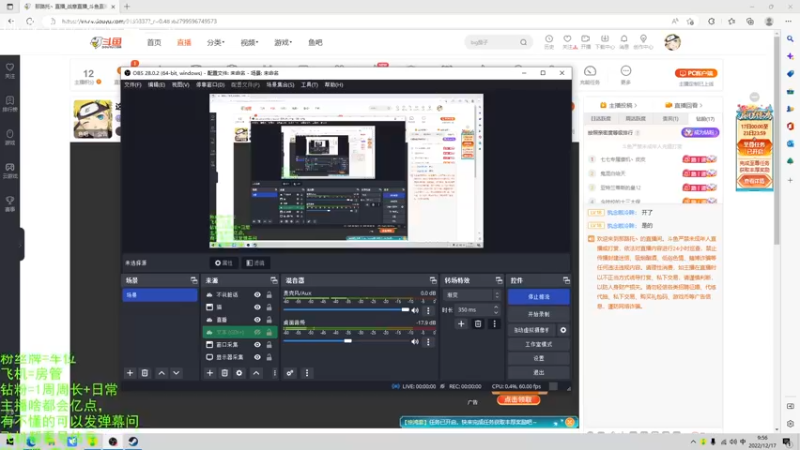Open 桌面音频 three-dot options menu
Image resolution: width=800 pixels, height=450 pixels.
[428, 342]
